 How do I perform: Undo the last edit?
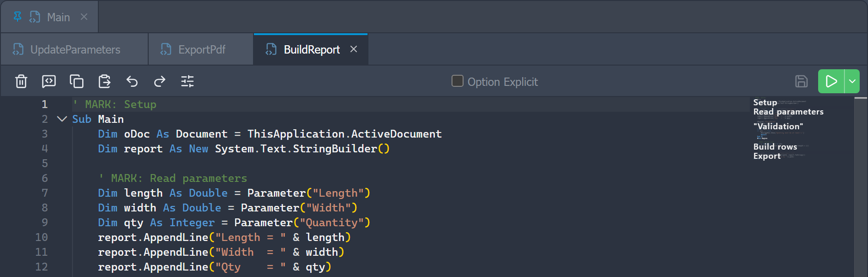point(132,81)
